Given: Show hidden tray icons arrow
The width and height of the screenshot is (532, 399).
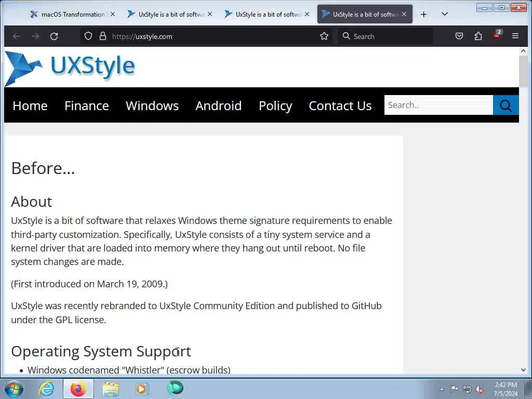Looking at the screenshot, I should (x=442, y=389).
